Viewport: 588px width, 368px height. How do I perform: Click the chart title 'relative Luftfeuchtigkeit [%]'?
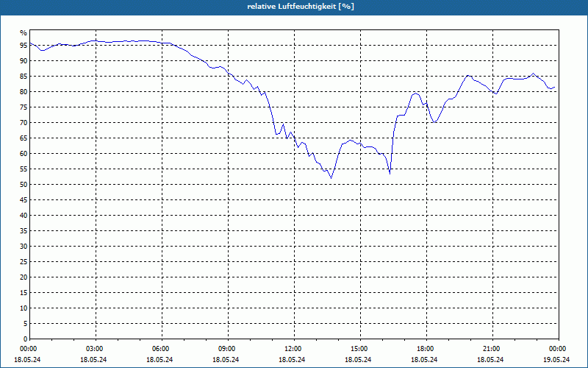point(301,7)
